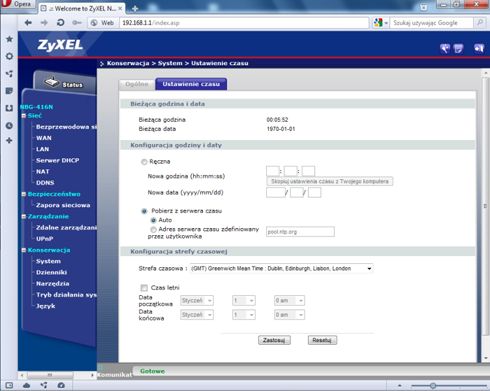Go back with the browser back arrow
490x391 pixels.
[28, 23]
